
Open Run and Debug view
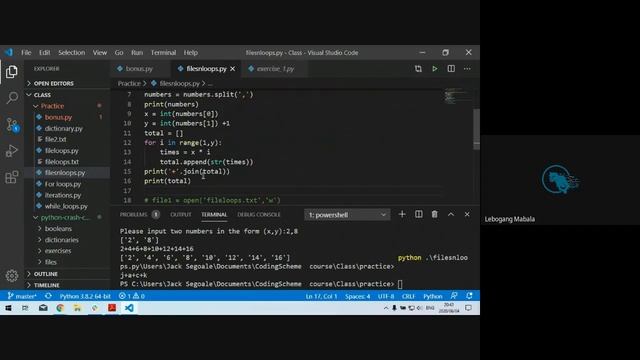tap(12, 151)
